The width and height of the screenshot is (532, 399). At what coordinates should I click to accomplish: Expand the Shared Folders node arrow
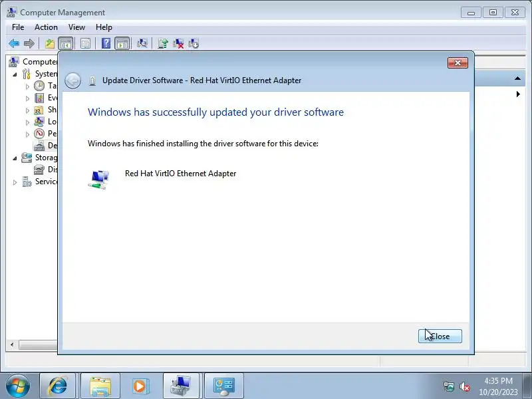pyautogui.click(x=27, y=110)
